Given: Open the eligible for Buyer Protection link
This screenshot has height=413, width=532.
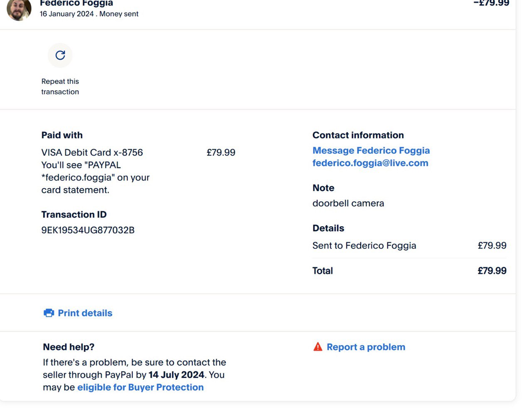Looking at the screenshot, I should pyautogui.click(x=140, y=387).
